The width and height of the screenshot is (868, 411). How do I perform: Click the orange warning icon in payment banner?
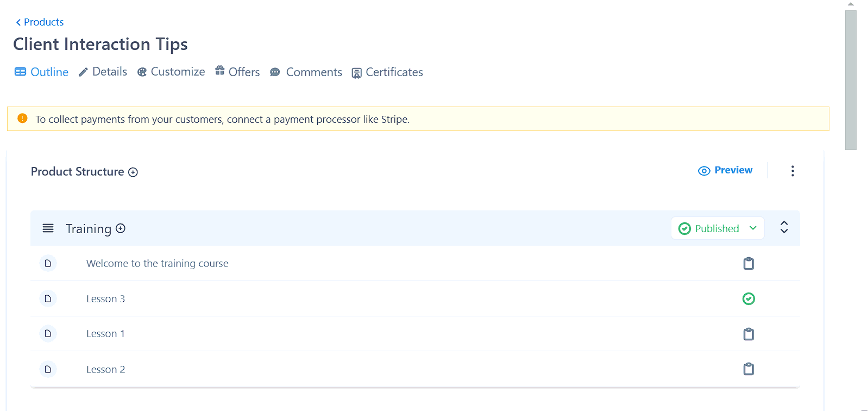coord(22,119)
